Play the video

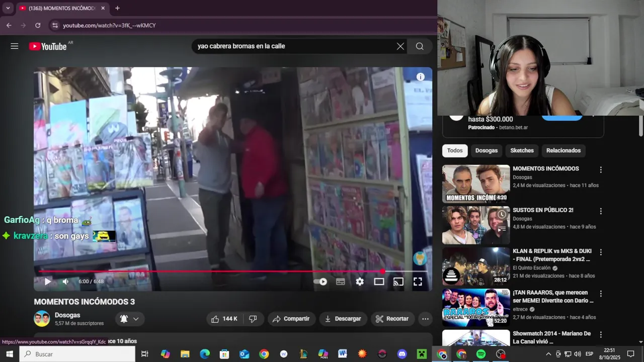click(x=47, y=282)
